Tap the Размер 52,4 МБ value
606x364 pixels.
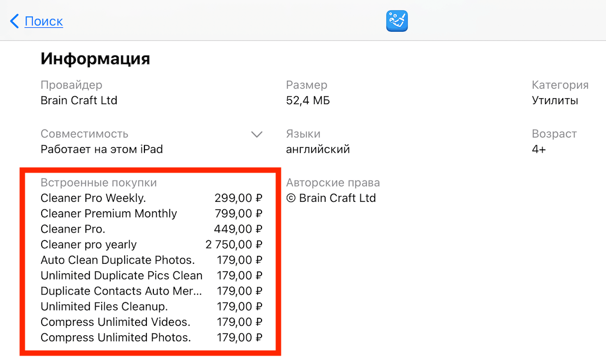308,101
